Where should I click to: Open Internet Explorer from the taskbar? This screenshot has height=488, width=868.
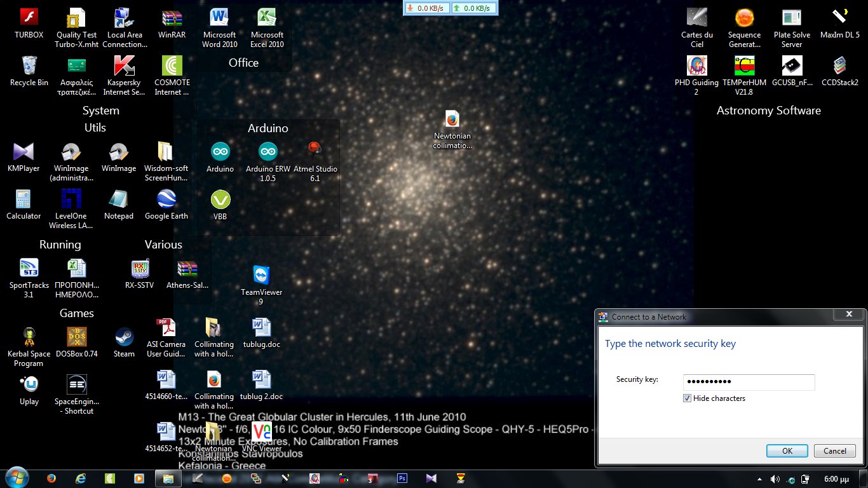click(x=81, y=478)
